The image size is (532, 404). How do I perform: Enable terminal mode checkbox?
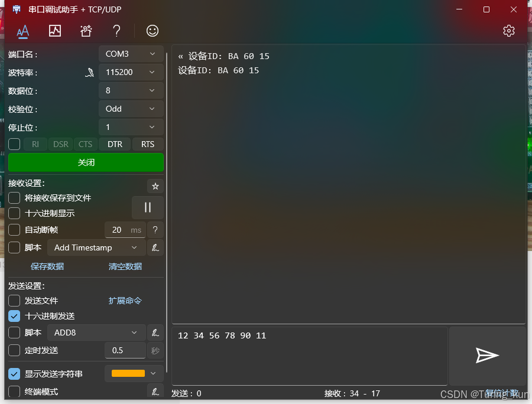[x=14, y=392]
